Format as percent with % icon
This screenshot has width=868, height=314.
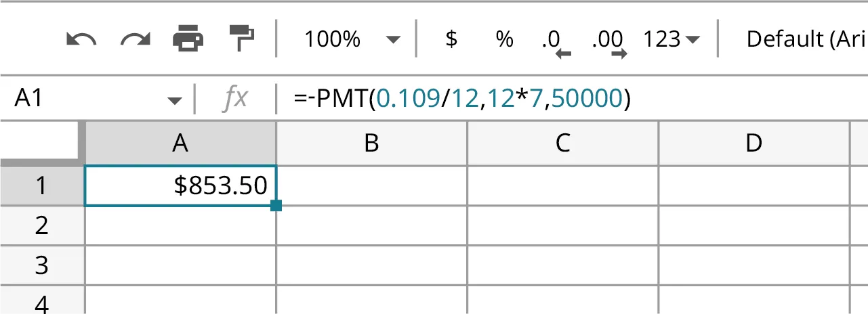[504, 39]
